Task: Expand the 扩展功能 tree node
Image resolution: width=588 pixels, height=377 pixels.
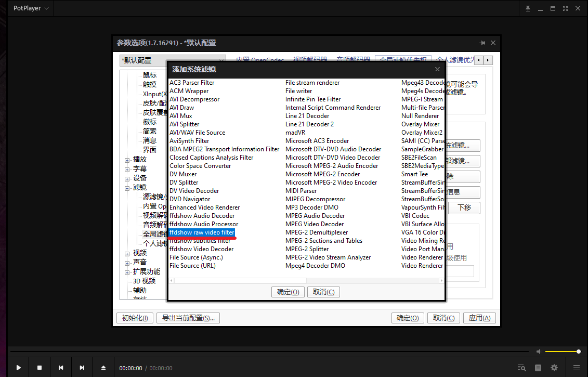Action: 127,272
